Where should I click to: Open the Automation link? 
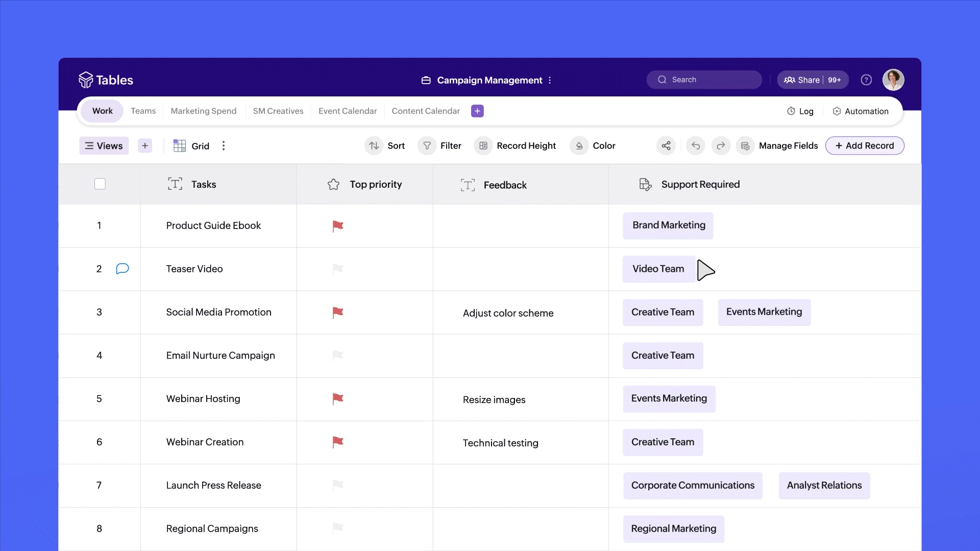click(861, 111)
